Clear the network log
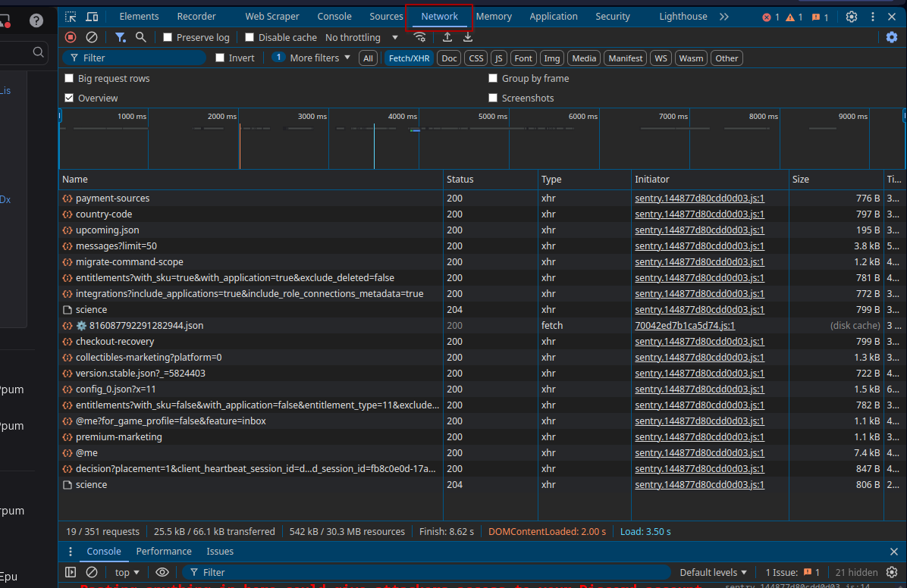Image resolution: width=907 pixels, height=588 pixels. tap(92, 37)
